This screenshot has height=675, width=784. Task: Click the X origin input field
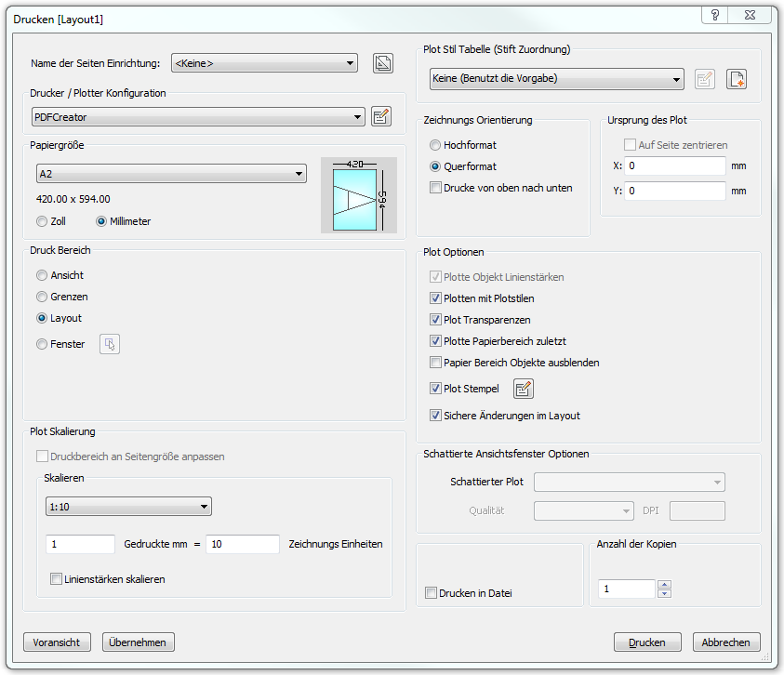(675, 165)
